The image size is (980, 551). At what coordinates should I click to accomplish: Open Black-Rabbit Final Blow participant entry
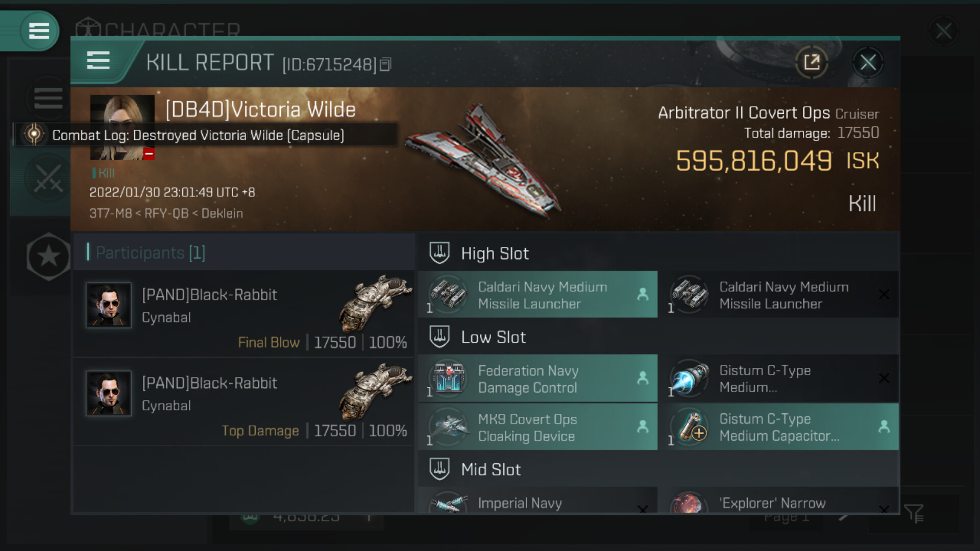(244, 313)
